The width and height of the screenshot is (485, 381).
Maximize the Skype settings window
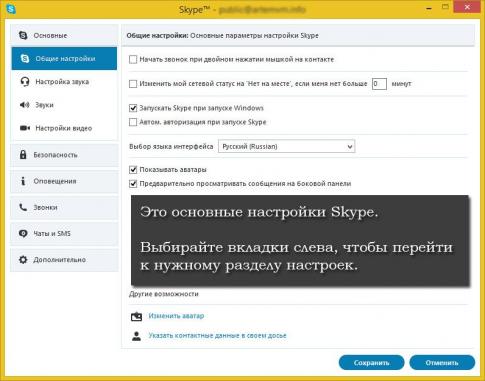click(445, 7)
